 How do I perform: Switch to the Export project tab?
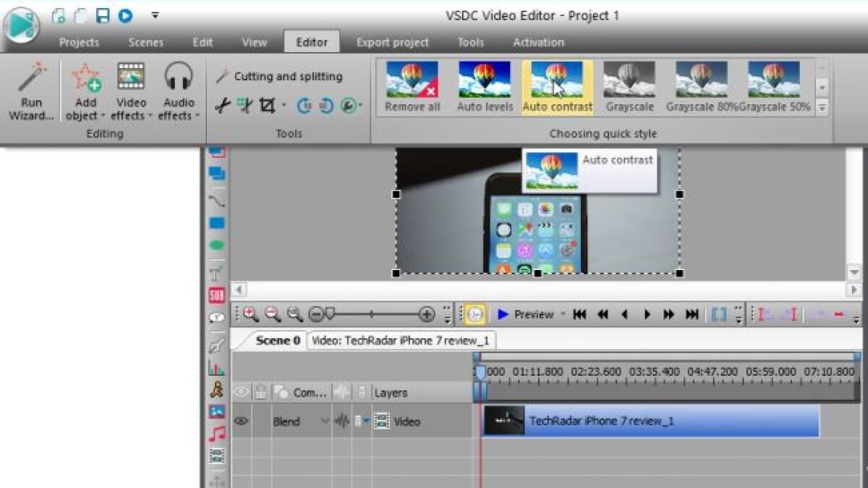[392, 42]
